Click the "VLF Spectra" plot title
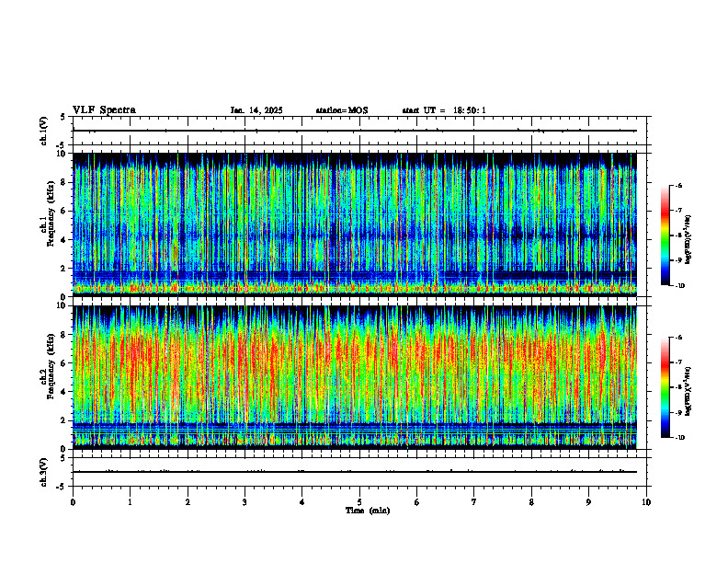728x563 pixels. [104, 110]
